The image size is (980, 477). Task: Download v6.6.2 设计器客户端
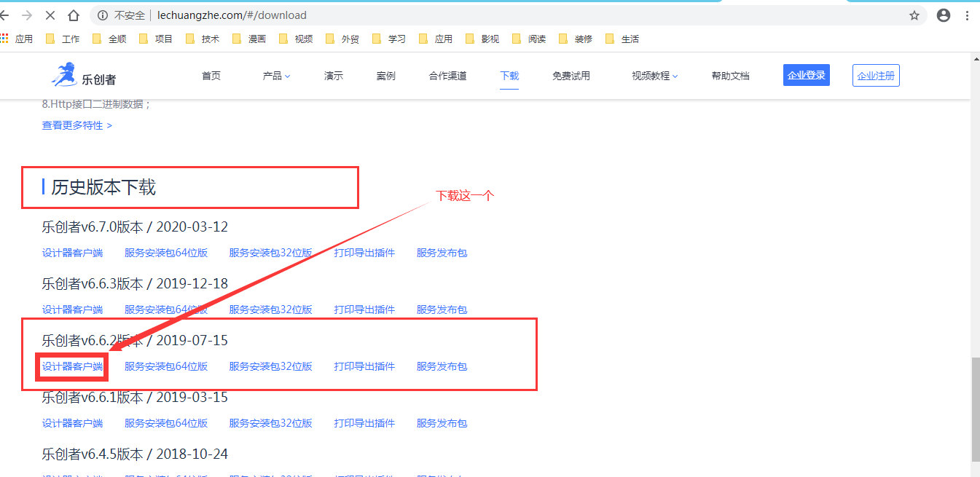pyautogui.click(x=72, y=366)
